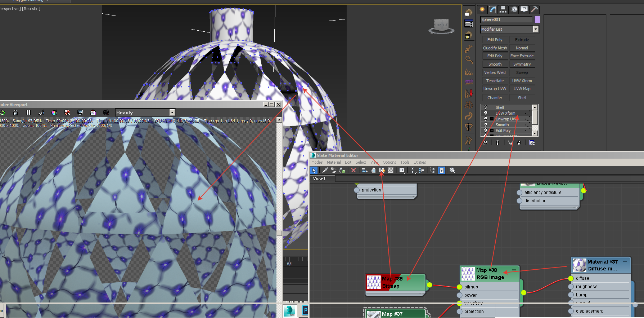Open Select menu in Slate Material Editor
644x318 pixels.
coord(361,162)
